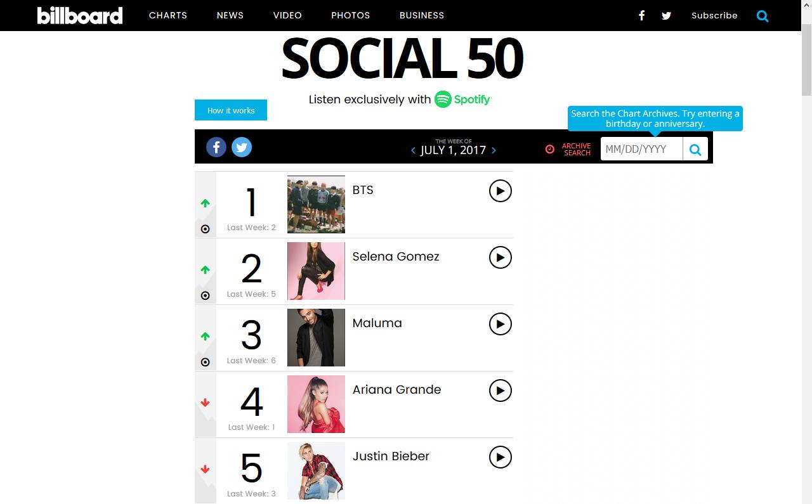
Task: Open site search magnifier in header
Action: pyautogui.click(x=763, y=16)
